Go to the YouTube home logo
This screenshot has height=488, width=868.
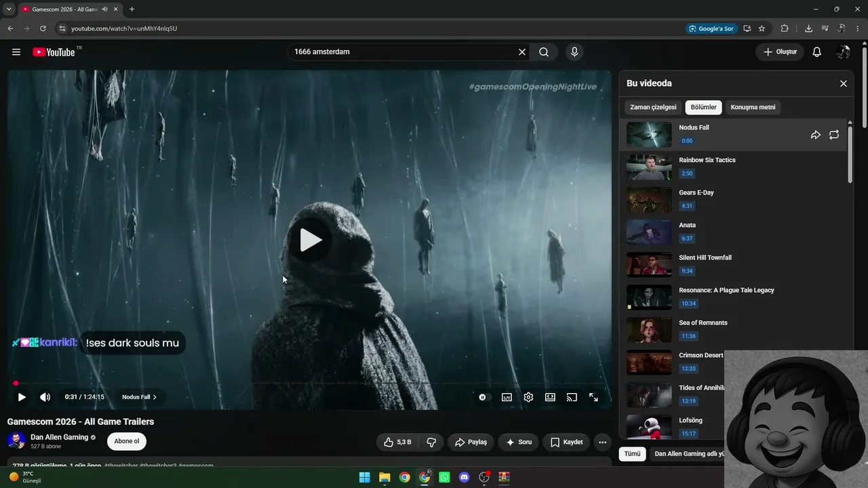click(54, 52)
